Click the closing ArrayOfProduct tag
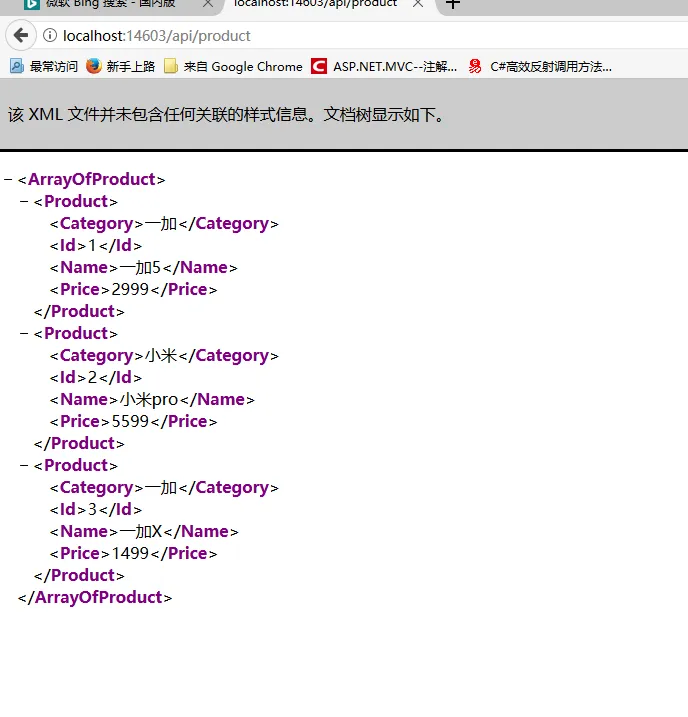 tap(95, 597)
